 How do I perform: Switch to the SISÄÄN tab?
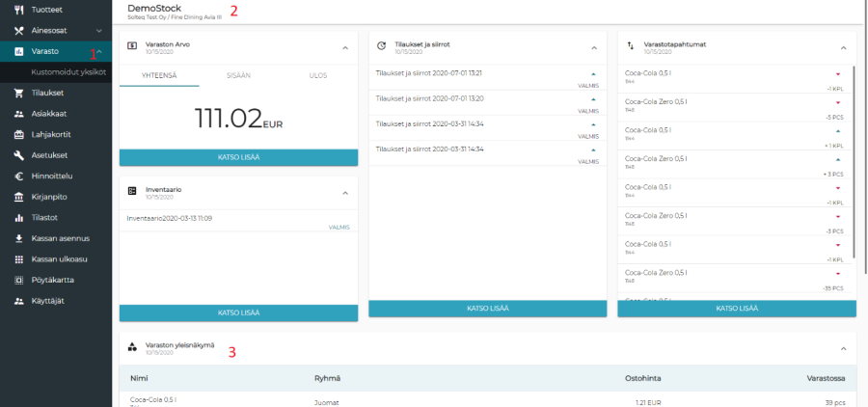239,75
